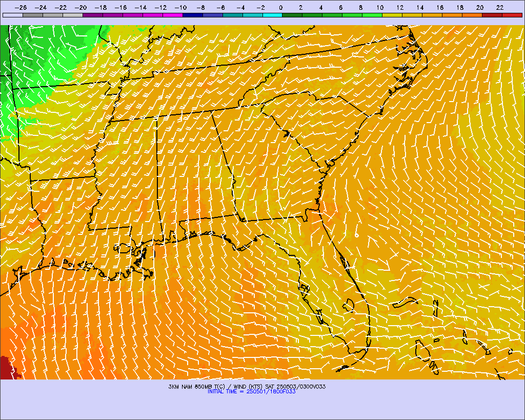Select the purple swatch between -20 and -18
The height and width of the screenshot is (420, 525).
point(93,15)
